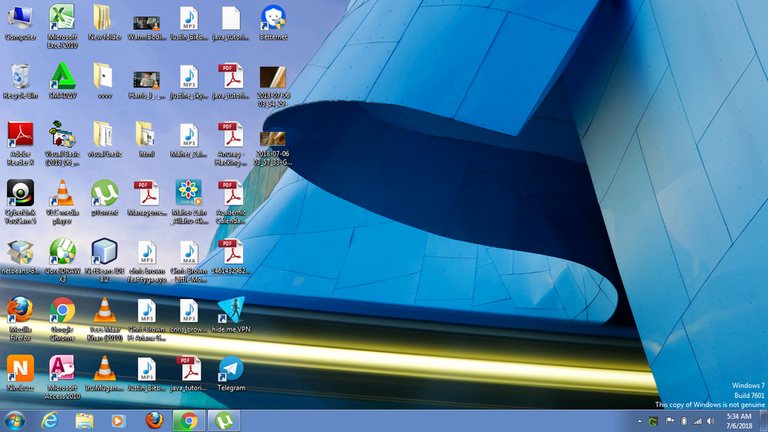Image resolution: width=768 pixels, height=432 pixels.
Task: Open Windows Explorer from the taskbar
Action: [x=84, y=420]
